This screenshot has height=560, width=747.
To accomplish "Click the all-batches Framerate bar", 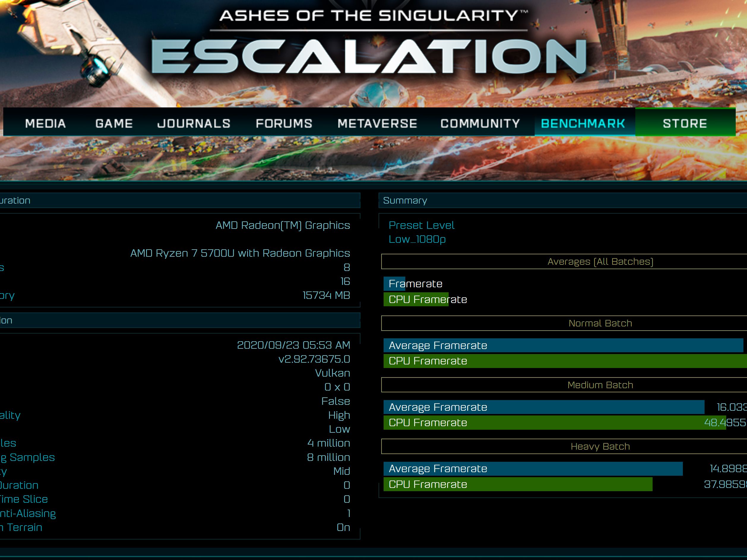I will coord(395,284).
